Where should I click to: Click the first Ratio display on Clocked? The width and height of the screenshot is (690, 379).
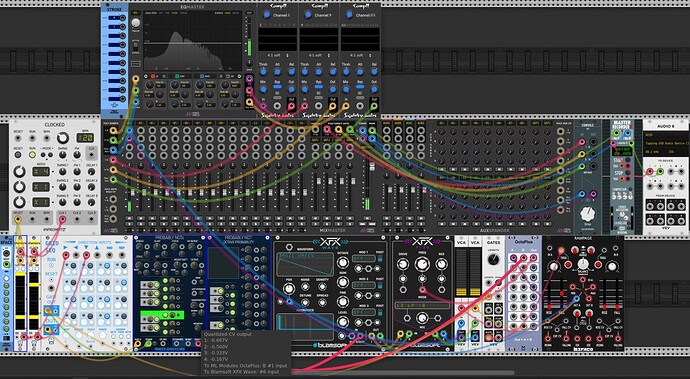click(41, 171)
